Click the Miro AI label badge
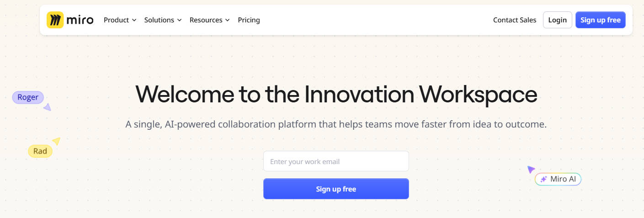Image resolution: width=644 pixels, height=218 pixels. [x=558, y=179]
